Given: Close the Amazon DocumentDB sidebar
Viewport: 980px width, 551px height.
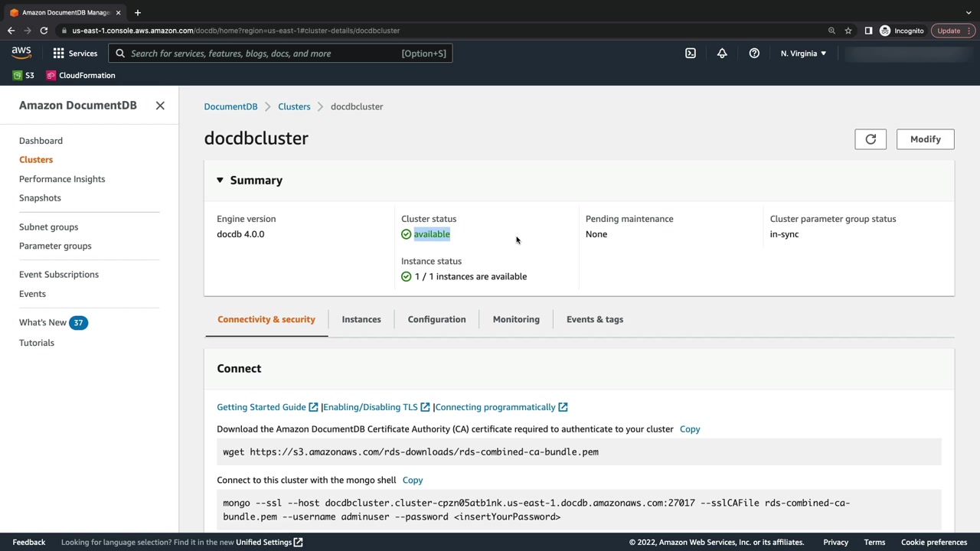Looking at the screenshot, I should tap(160, 106).
